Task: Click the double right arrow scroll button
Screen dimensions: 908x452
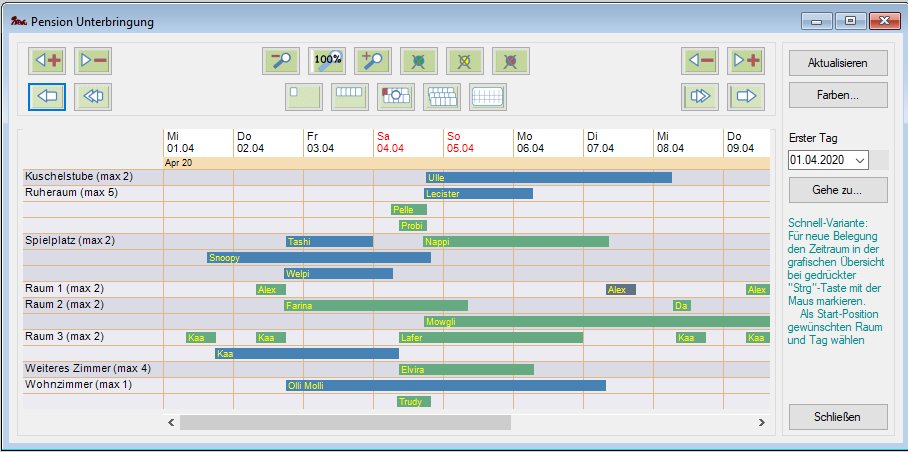Action: [x=700, y=97]
